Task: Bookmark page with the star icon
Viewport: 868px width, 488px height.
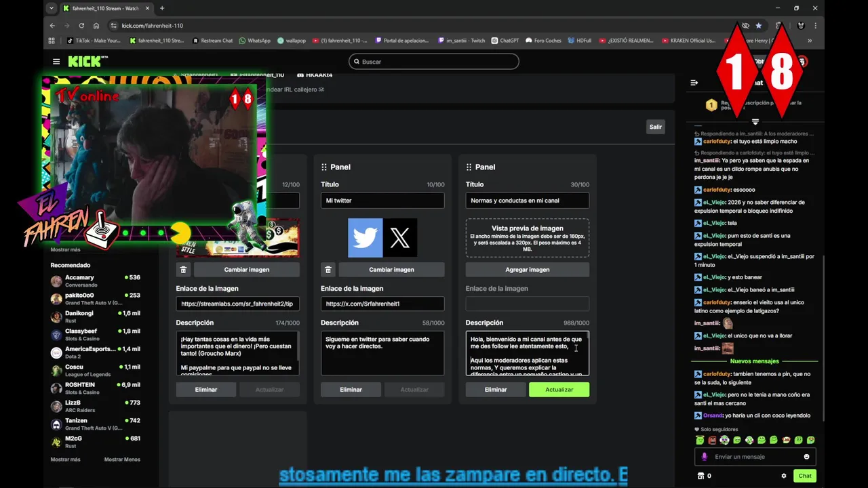Action: click(759, 26)
